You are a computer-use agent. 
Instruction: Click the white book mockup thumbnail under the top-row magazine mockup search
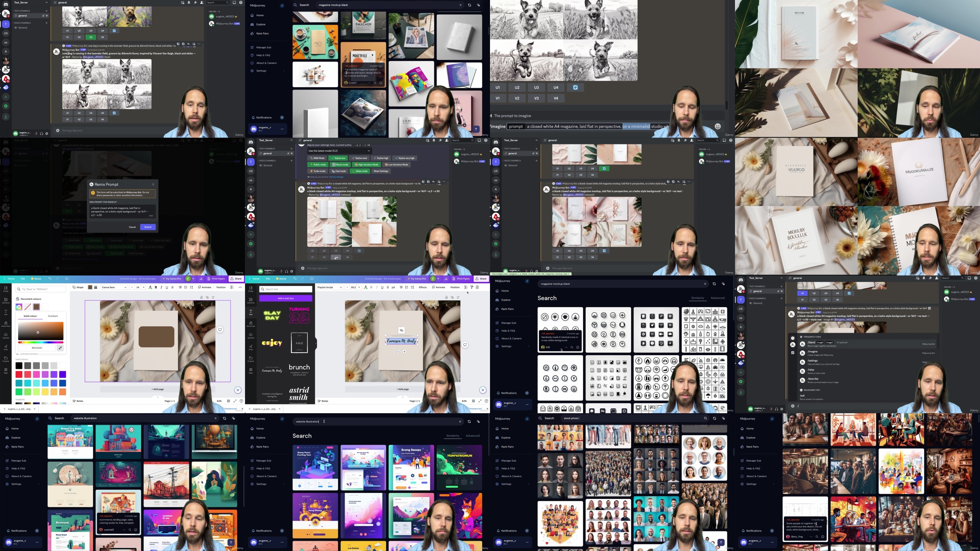(459, 37)
